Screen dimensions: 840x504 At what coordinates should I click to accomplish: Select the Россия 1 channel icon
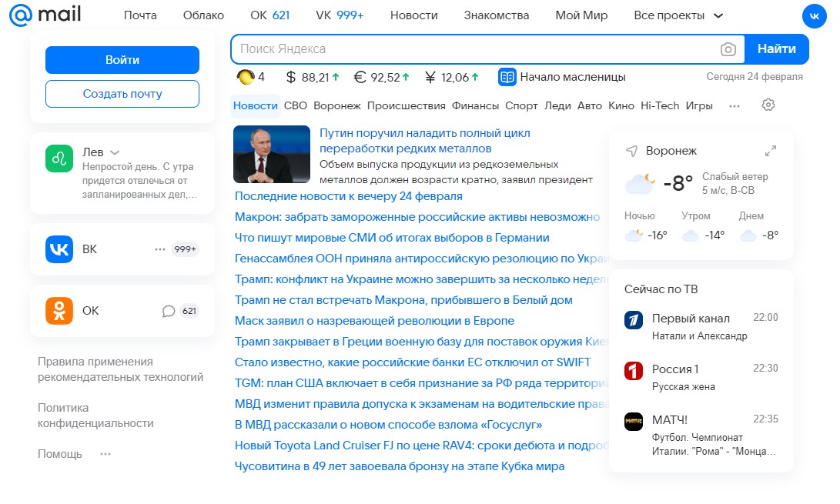click(634, 370)
